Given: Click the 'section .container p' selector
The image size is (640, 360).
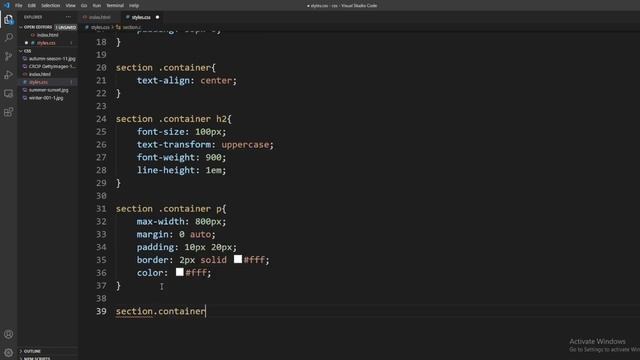Looking at the screenshot, I should click(169, 209).
